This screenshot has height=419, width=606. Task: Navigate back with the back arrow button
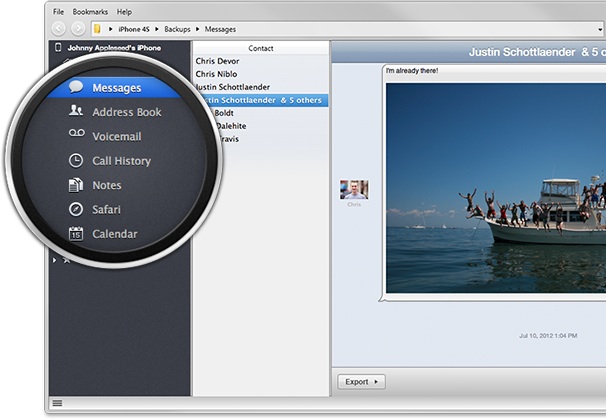pos(58,28)
